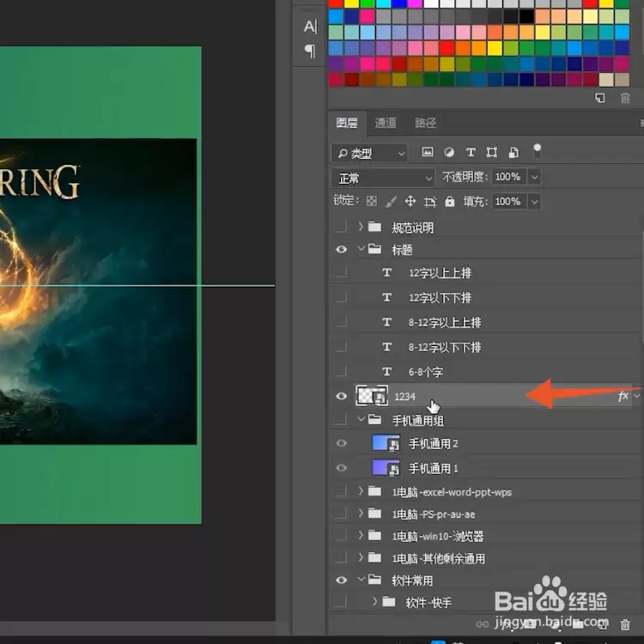Click the lock position move icon
Viewport: 644px width, 644px height.
[x=410, y=201]
